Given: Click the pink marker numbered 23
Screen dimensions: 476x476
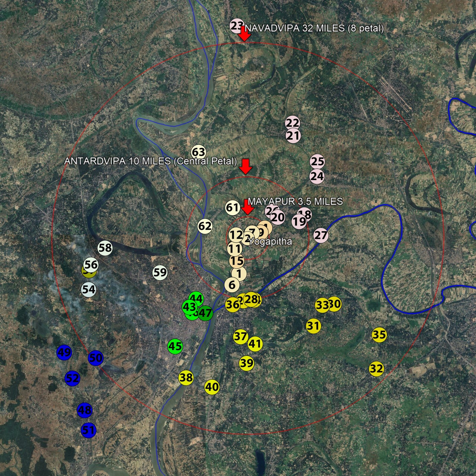Looking at the screenshot, I should coord(236,26).
